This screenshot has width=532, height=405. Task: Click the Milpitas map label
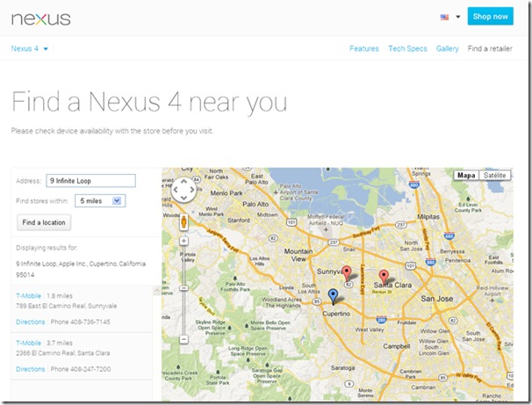[428, 217]
